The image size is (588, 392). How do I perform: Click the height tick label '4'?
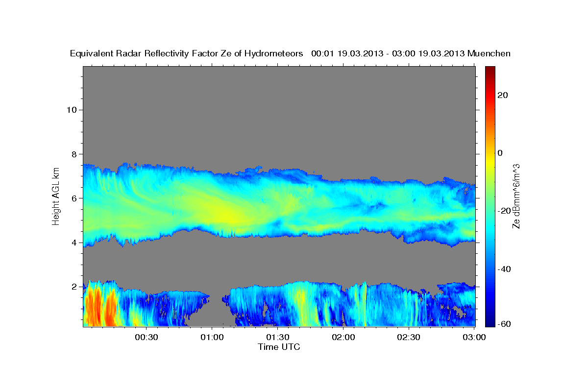point(74,243)
